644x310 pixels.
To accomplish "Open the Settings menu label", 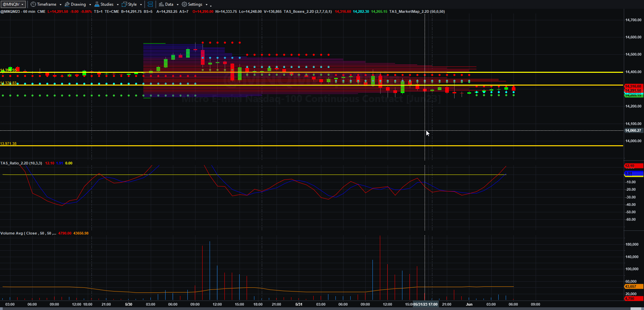I will click(195, 4).
